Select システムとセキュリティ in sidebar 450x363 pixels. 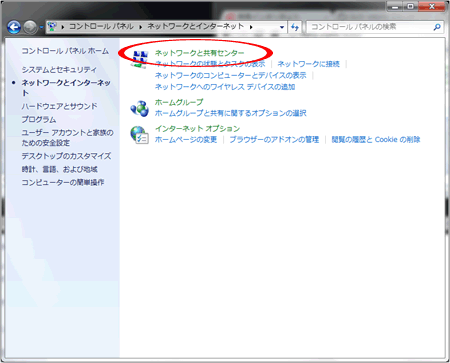pyautogui.click(x=59, y=70)
